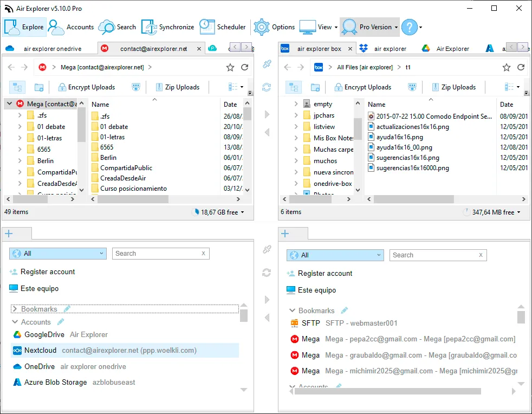
Task: Click the top center link panes icon
Action: 267,64
